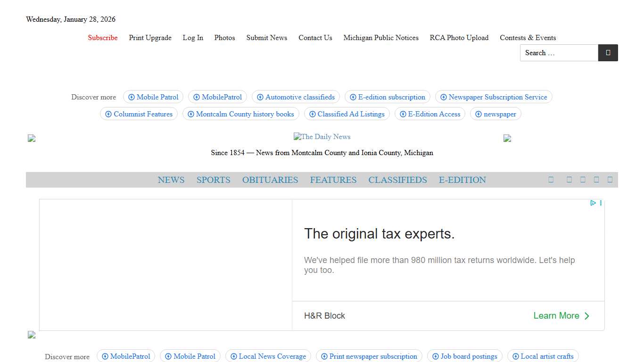The image size is (644, 362).
Task: Focus the Search input field
Action: click(x=559, y=53)
